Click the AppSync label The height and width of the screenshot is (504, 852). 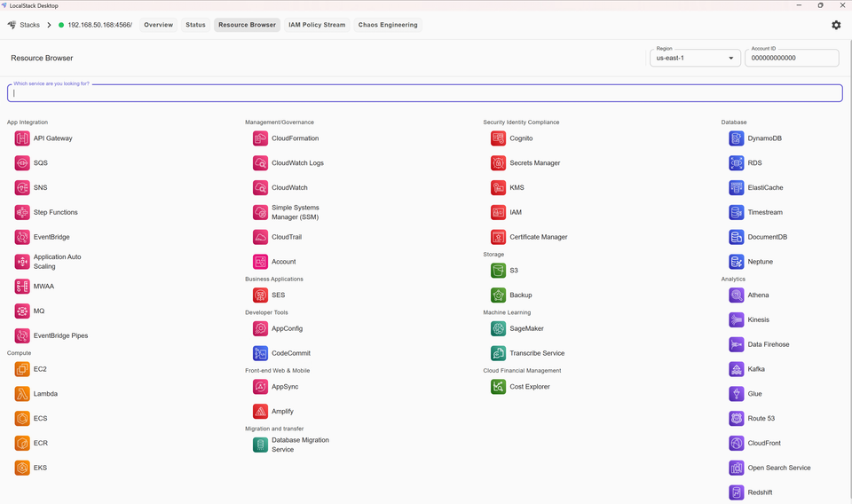(285, 387)
